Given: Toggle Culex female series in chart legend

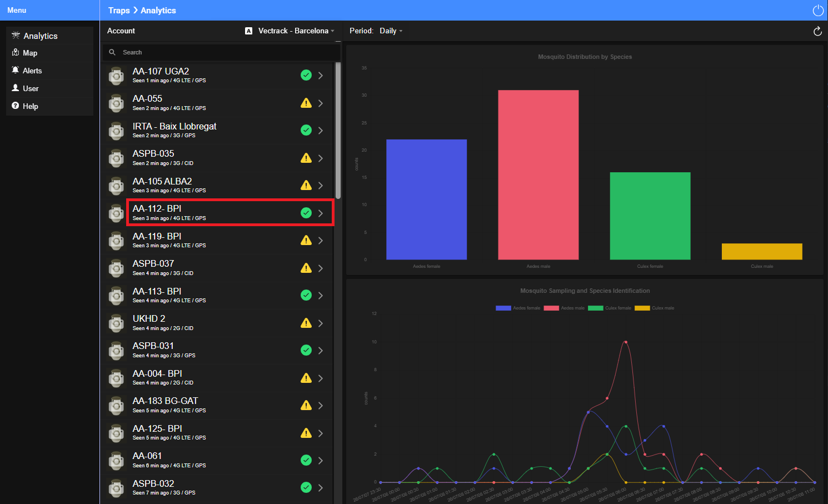Looking at the screenshot, I should tap(610, 308).
